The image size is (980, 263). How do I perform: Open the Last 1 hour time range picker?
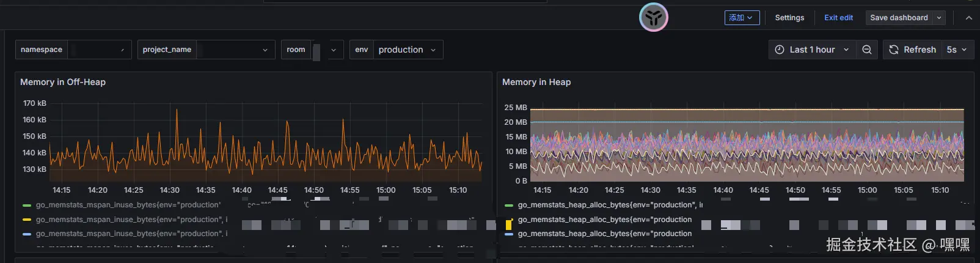(812, 50)
